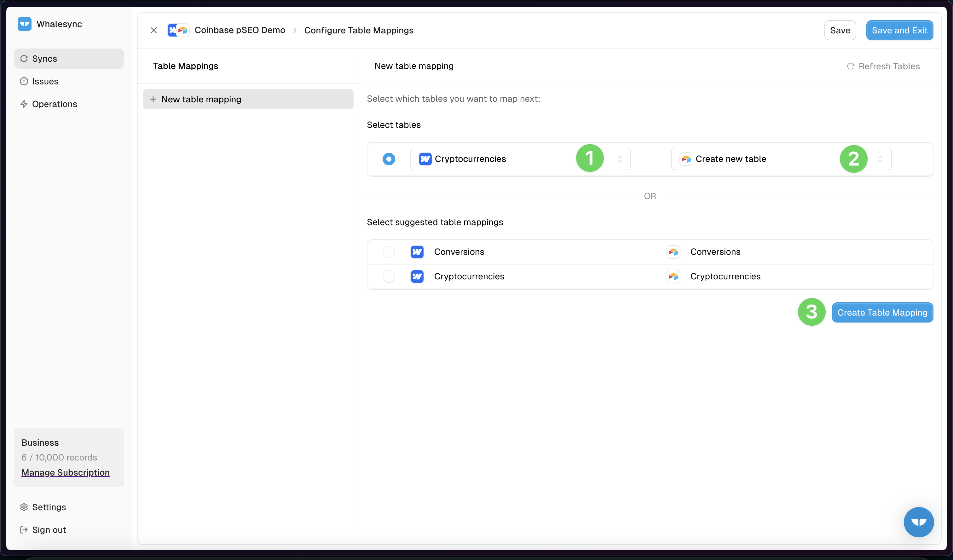Select the Cryptocurrencies suggested mapping radio
Screen dimensions: 953x560
388,277
